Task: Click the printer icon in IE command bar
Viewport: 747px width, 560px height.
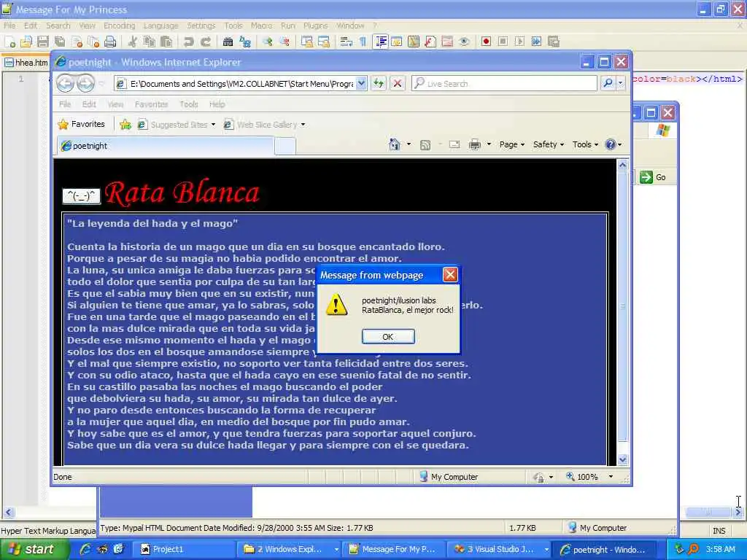Action: 475,144
